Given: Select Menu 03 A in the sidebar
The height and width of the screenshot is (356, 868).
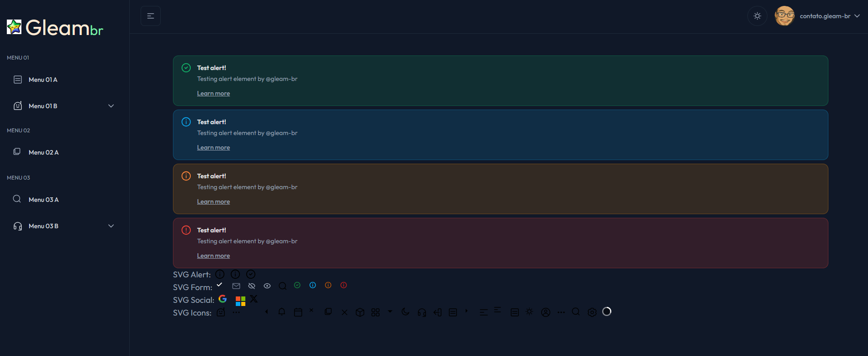Looking at the screenshot, I should pos(43,200).
